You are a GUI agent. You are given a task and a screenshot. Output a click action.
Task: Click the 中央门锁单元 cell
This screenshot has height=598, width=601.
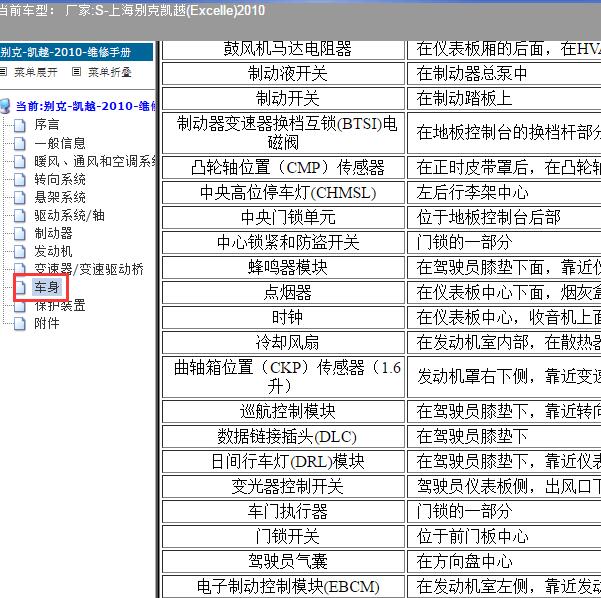coord(283,217)
